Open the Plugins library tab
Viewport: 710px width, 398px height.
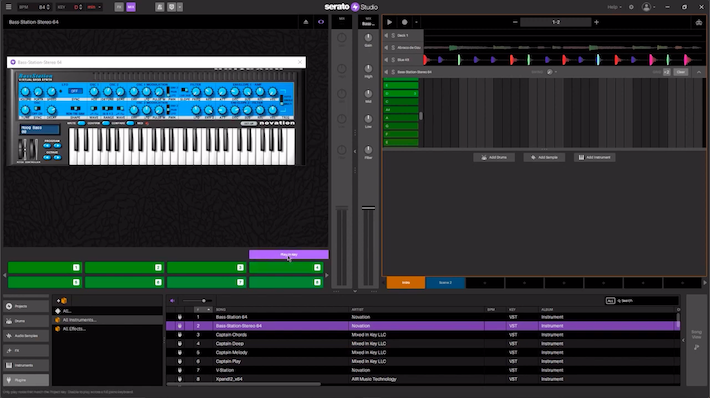point(26,380)
